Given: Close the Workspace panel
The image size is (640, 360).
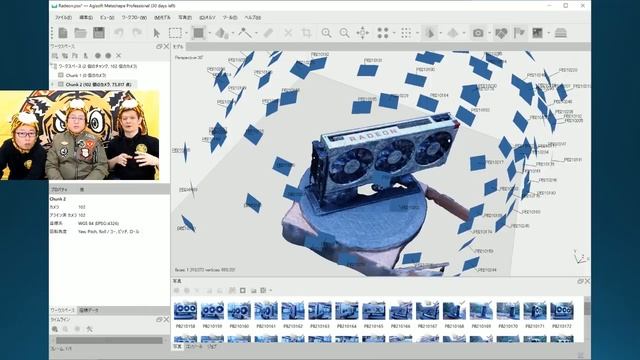Looking at the screenshot, I should point(166,47).
